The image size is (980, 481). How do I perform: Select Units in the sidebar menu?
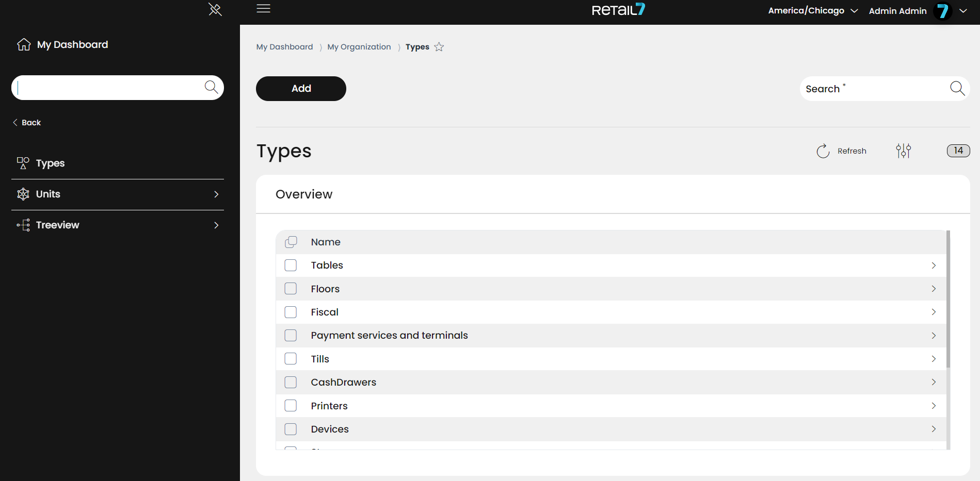(118, 194)
